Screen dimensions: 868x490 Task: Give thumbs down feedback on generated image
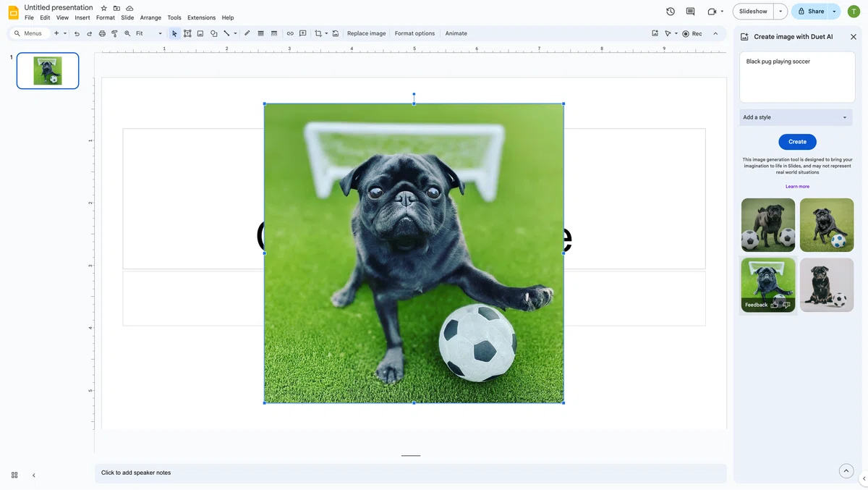[x=786, y=305]
